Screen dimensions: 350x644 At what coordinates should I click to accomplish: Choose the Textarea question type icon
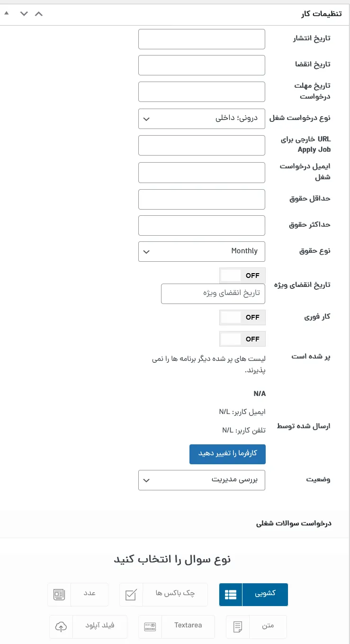150,626
